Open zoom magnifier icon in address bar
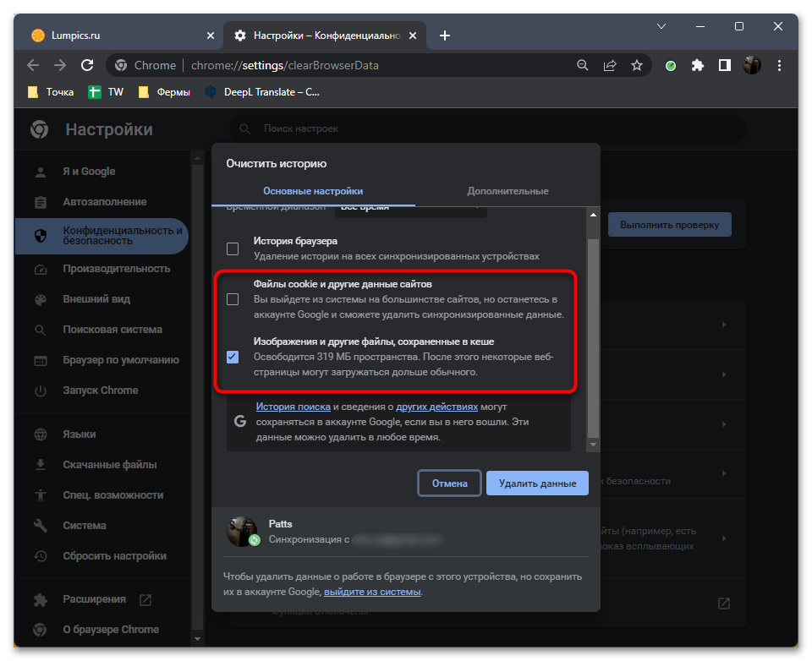812x661 pixels. [x=582, y=65]
